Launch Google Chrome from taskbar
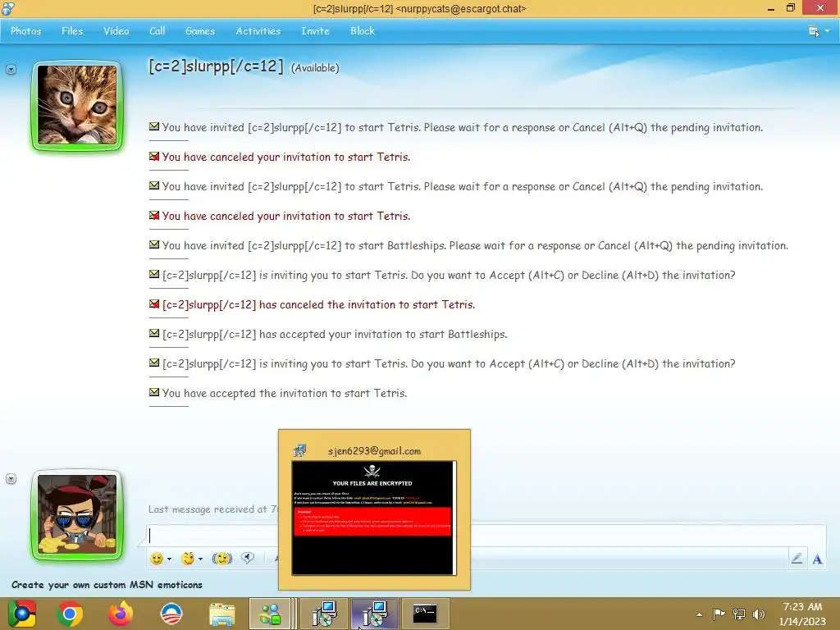840x630 pixels. [70, 614]
